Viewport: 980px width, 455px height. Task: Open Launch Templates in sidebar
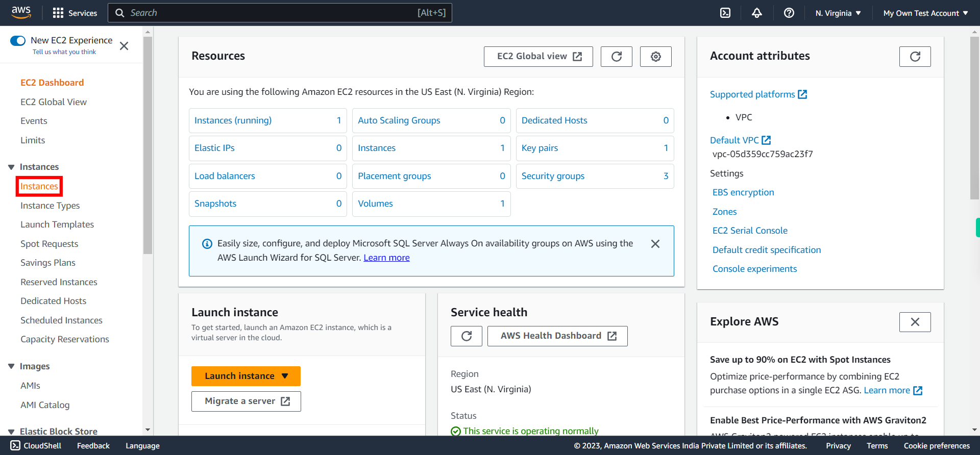(57, 224)
